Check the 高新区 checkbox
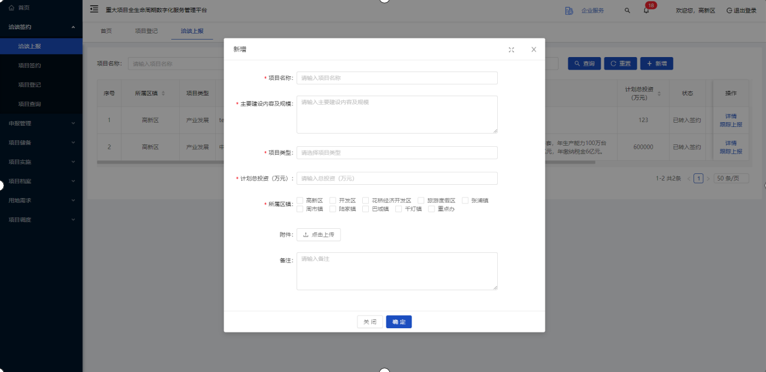The height and width of the screenshot is (372, 766). coord(300,200)
